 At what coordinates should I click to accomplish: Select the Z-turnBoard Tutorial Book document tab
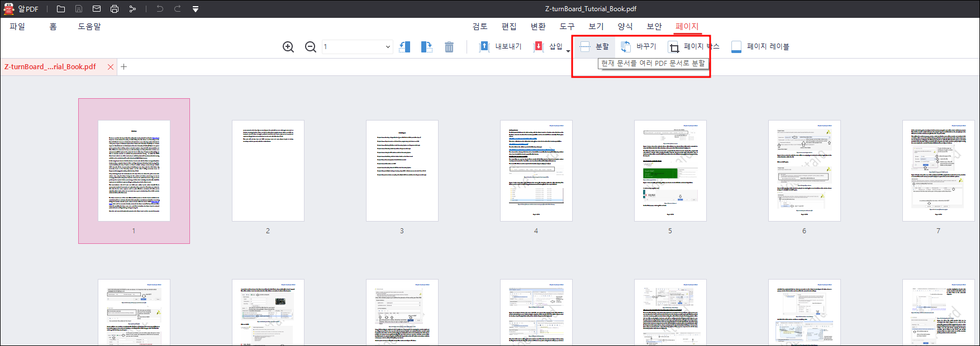click(x=50, y=67)
